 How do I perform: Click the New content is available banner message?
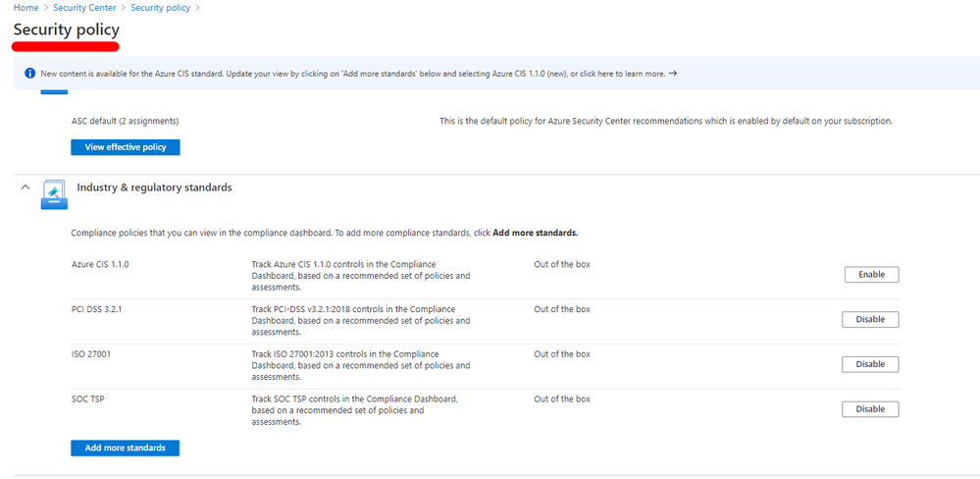tap(353, 74)
